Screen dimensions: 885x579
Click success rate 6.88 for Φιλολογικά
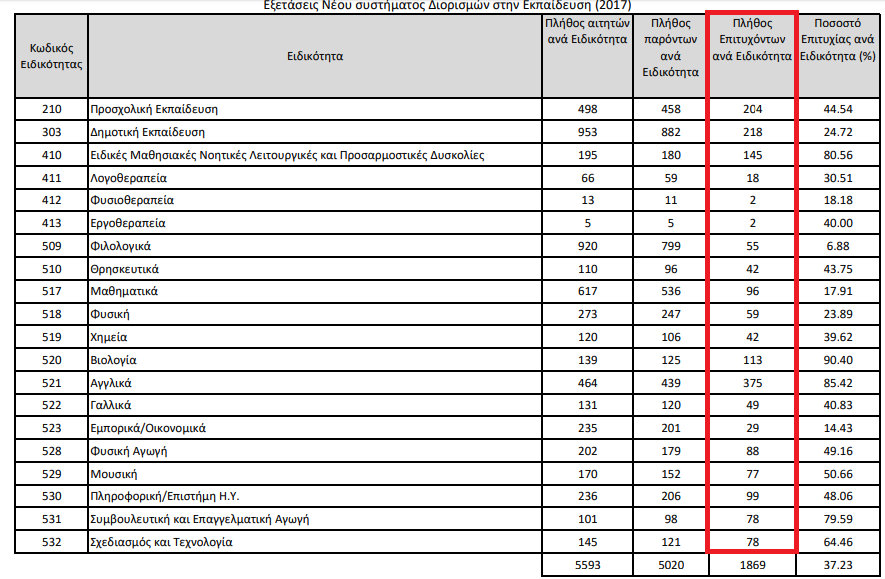pyautogui.click(x=838, y=246)
